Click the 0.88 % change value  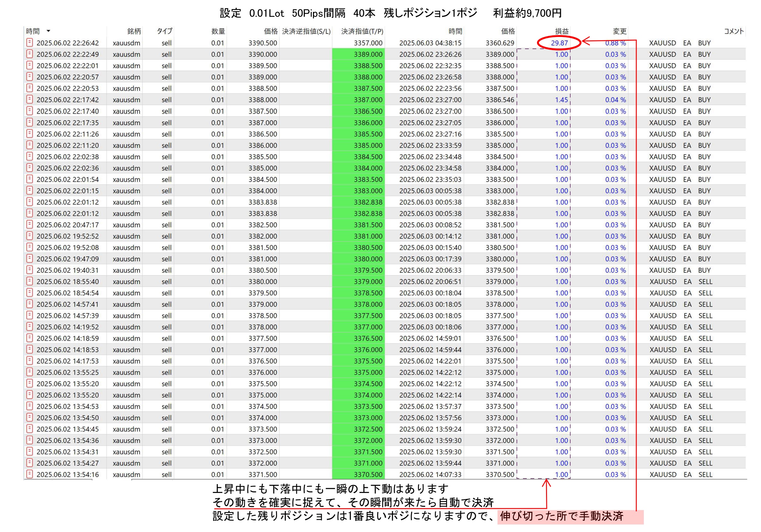click(615, 43)
